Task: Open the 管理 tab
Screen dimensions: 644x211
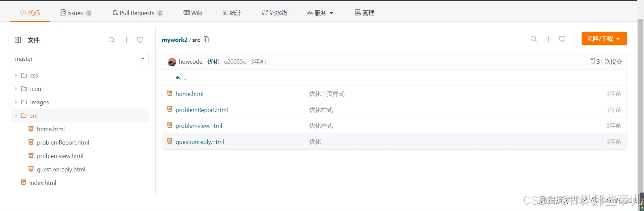Action: coord(365,13)
